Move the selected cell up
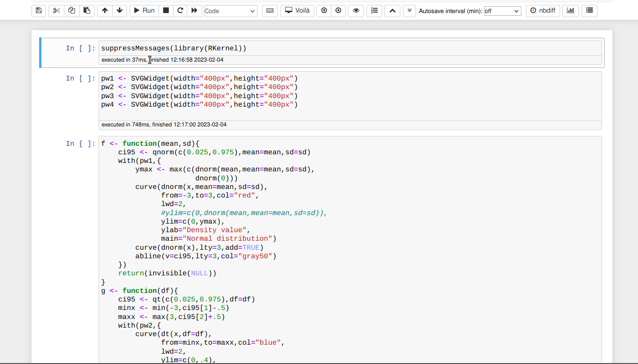Image resolution: width=638 pixels, height=364 pixels. tap(104, 10)
